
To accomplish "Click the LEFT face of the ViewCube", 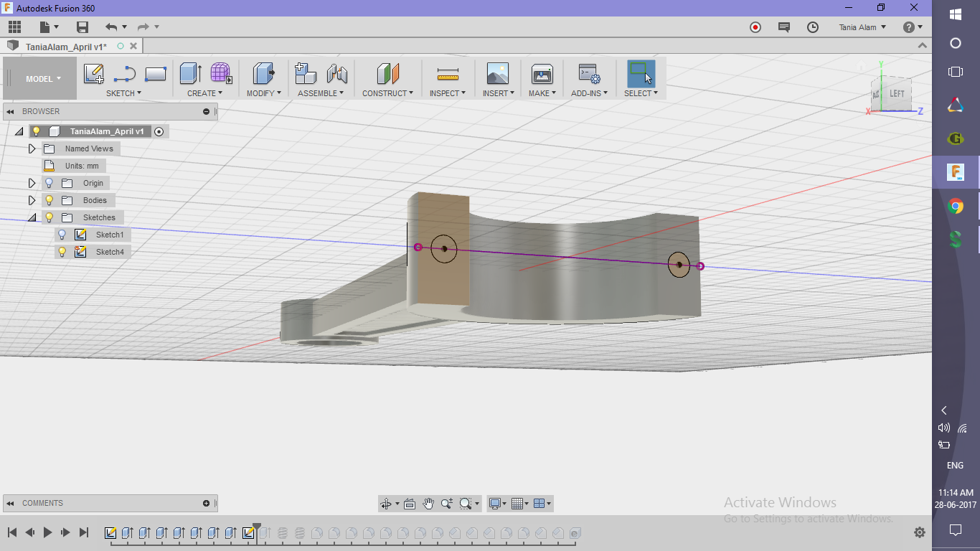I will click(x=897, y=94).
